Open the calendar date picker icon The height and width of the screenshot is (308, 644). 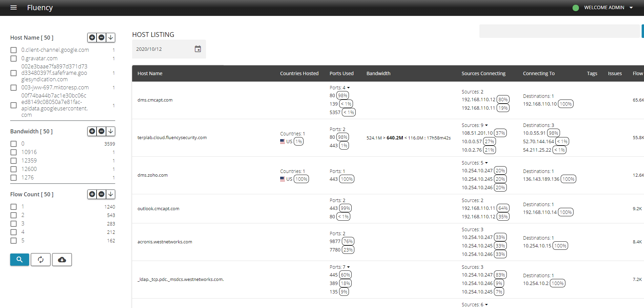198,49
